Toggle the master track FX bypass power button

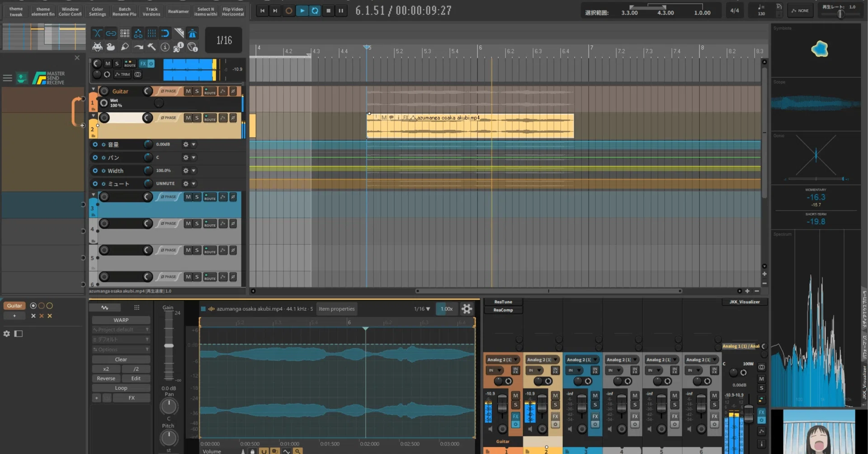tap(151, 64)
